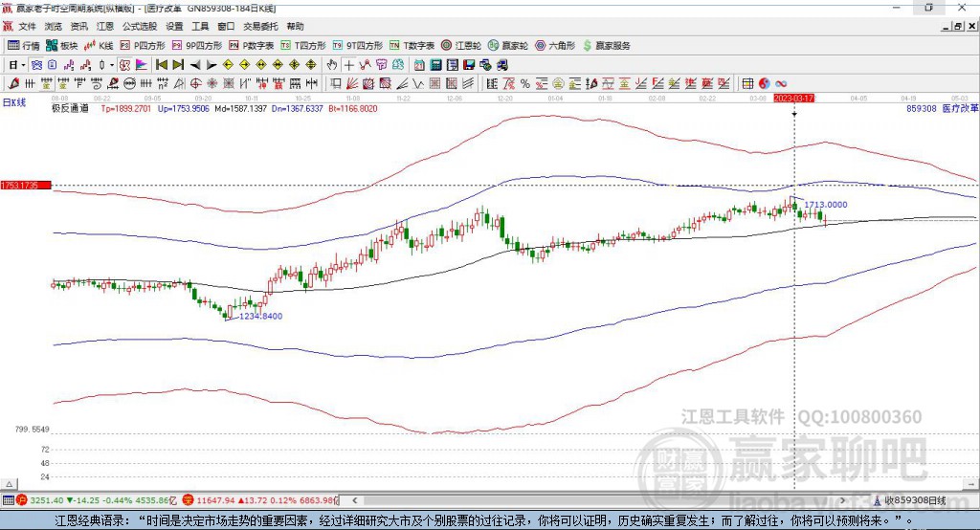The image size is (980, 530).
Task: Open the P数字表 tool
Action: tap(252, 46)
